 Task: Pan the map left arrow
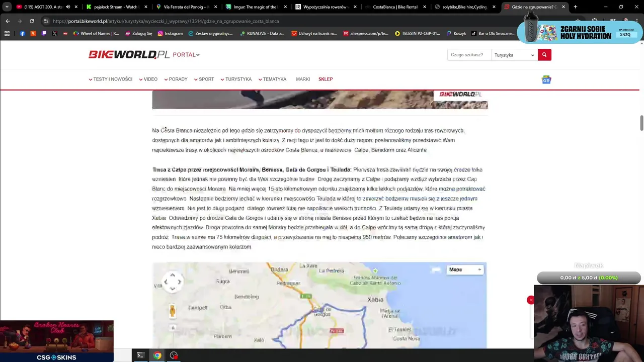tap(166, 282)
